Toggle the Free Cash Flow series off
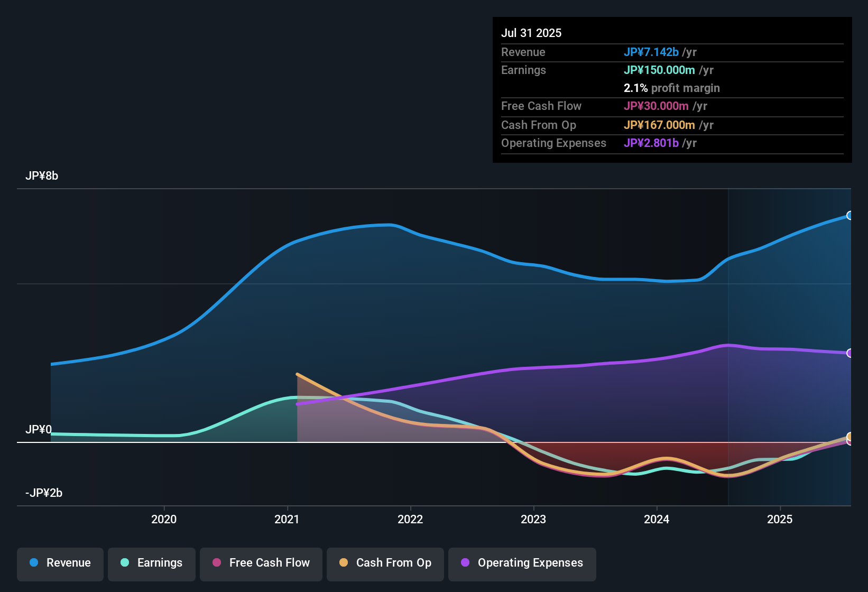The height and width of the screenshot is (592, 868). tap(261, 564)
